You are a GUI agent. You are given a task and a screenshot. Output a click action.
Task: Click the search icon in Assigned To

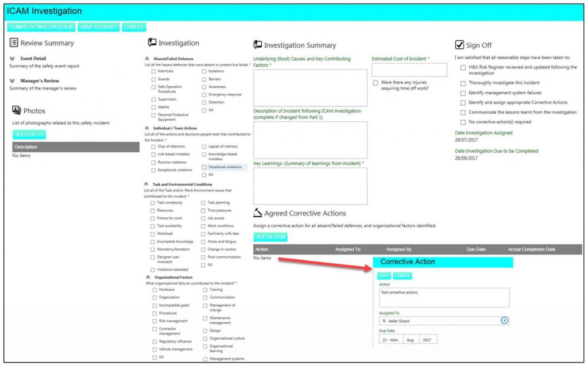coord(384,321)
